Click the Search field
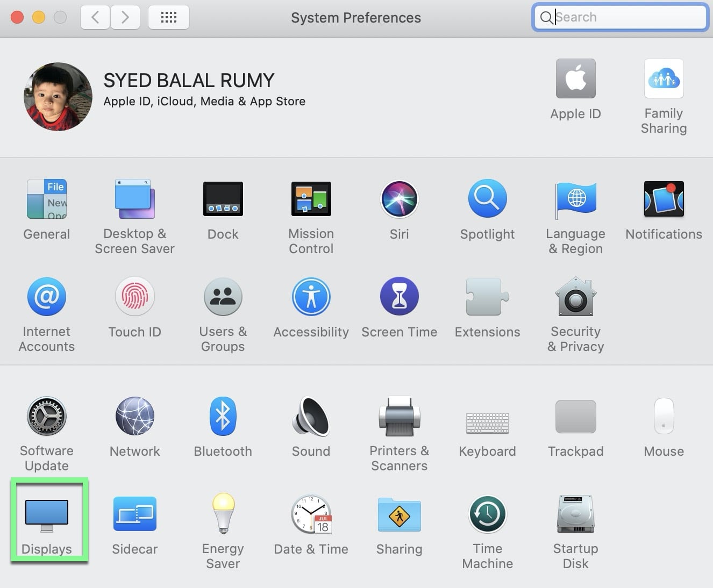The width and height of the screenshot is (713, 588). [x=620, y=17]
